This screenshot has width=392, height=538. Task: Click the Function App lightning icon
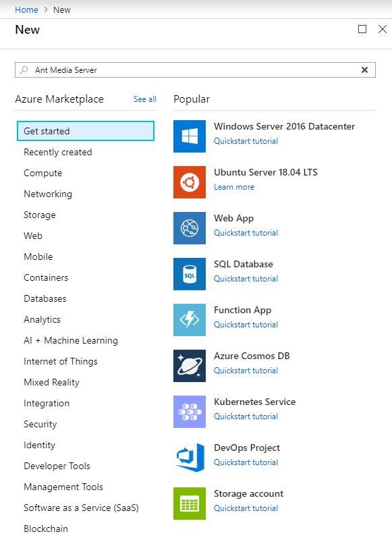(190, 320)
